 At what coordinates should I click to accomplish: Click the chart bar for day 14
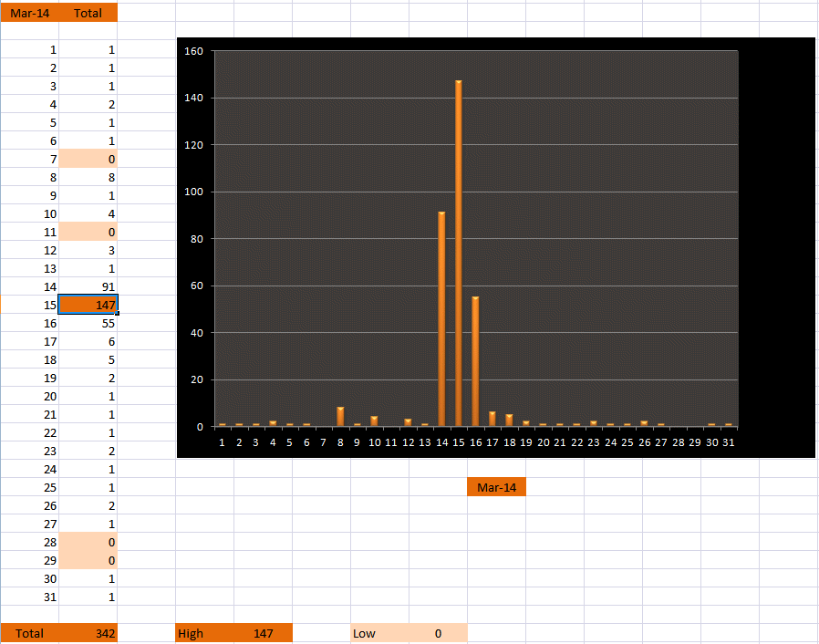441,318
